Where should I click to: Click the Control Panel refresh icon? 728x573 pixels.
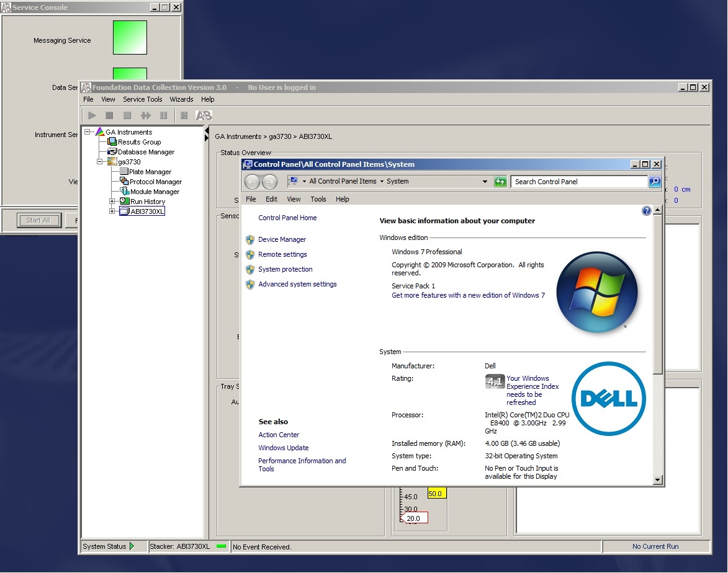click(x=500, y=182)
